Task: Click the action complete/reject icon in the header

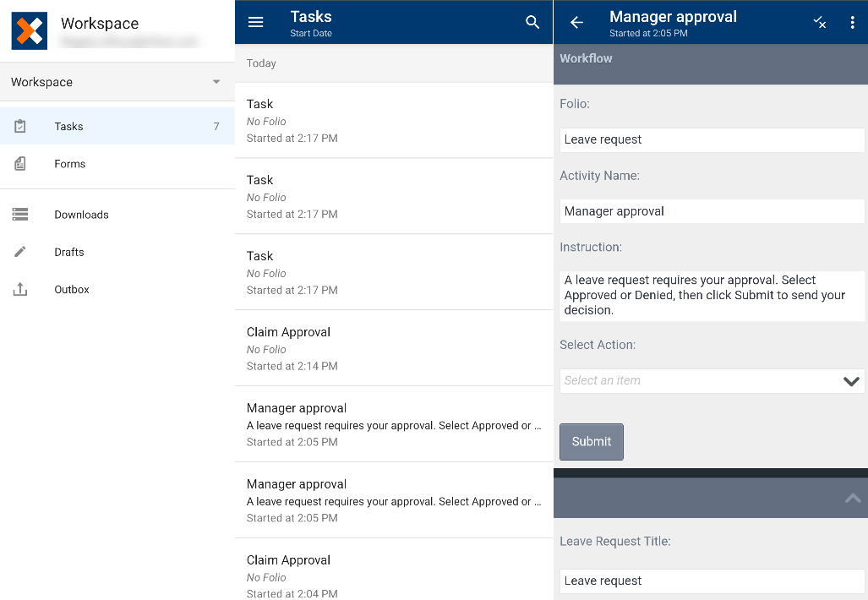Action: click(819, 23)
